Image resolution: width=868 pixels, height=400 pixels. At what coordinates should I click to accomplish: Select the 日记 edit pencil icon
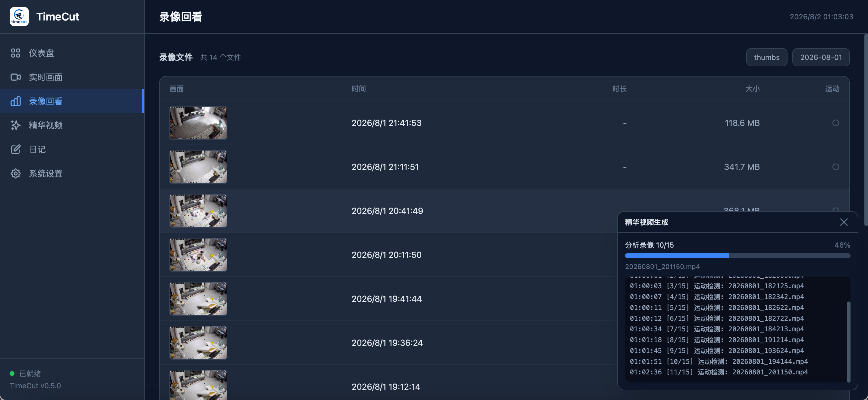pos(15,149)
